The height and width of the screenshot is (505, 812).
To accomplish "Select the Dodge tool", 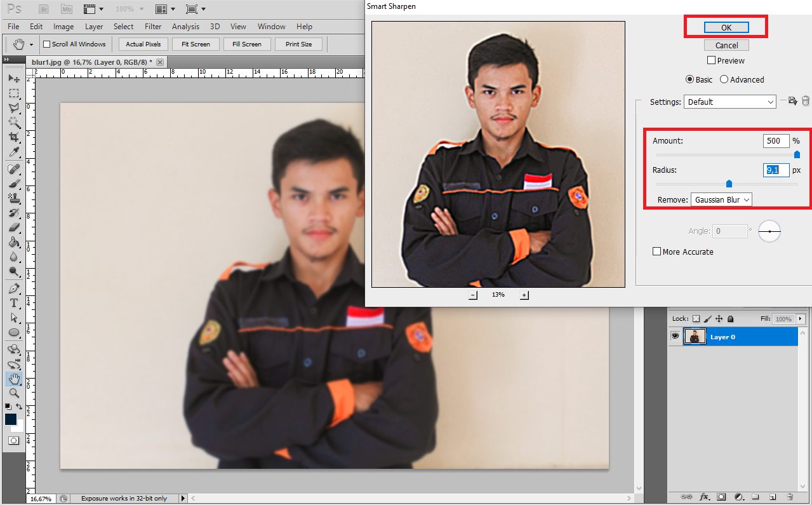I will (x=13, y=271).
